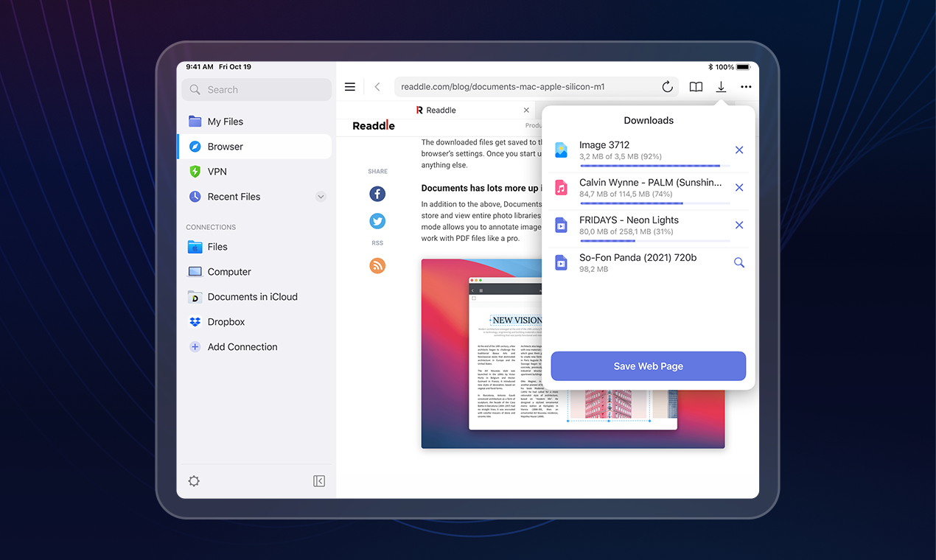936x560 pixels.
Task: Click Add Connection
Action: [x=254, y=347]
